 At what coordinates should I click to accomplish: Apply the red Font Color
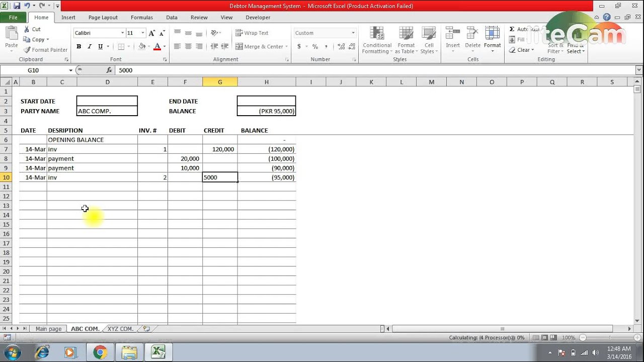[157, 47]
